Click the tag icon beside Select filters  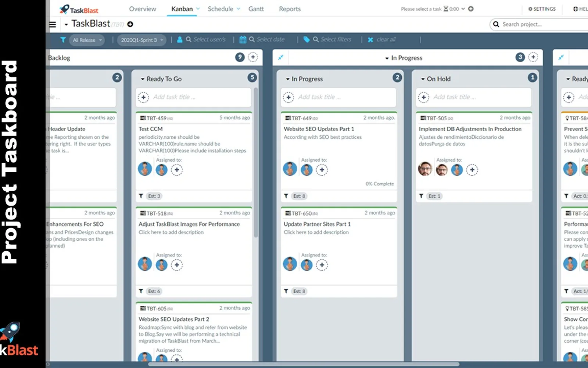point(306,40)
